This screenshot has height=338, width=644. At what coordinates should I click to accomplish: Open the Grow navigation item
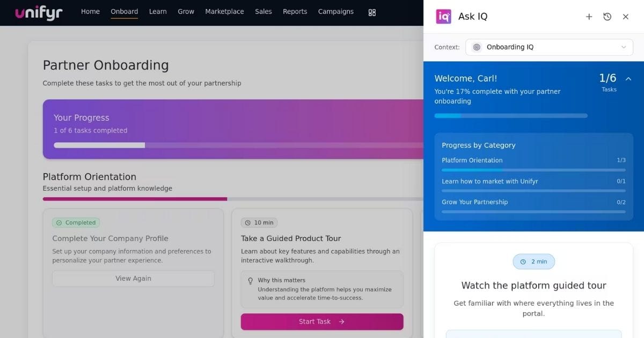[186, 12]
